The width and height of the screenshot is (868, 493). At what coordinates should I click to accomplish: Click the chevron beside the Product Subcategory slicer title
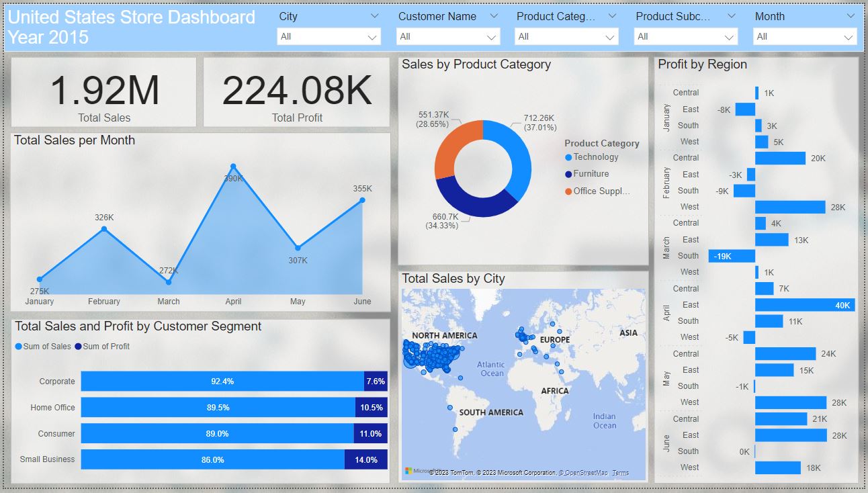(731, 16)
